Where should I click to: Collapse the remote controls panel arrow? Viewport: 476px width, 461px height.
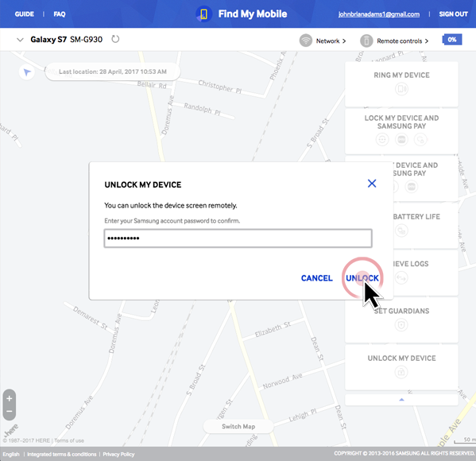(401, 400)
